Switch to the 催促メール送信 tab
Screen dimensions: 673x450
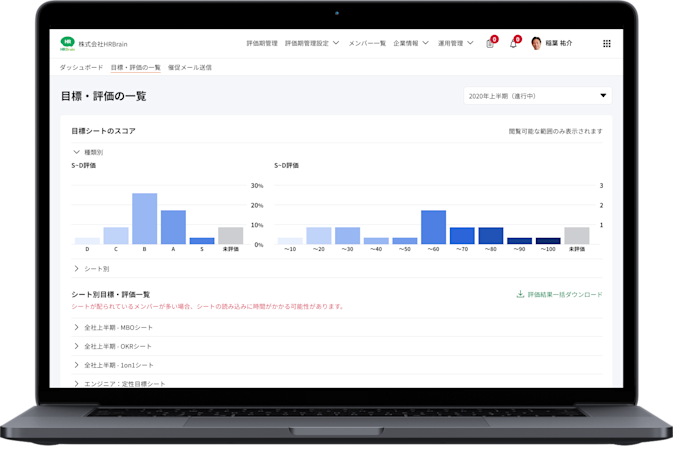click(190, 67)
